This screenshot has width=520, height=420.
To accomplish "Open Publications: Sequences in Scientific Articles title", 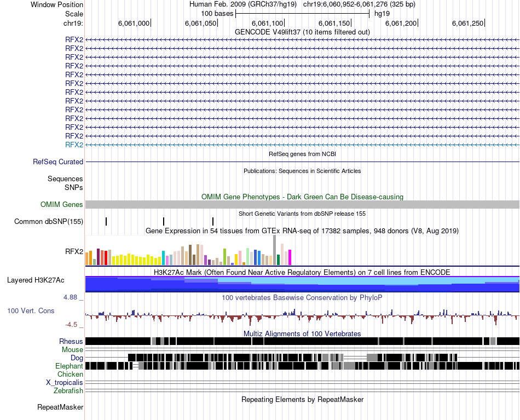I will pyautogui.click(x=302, y=171).
